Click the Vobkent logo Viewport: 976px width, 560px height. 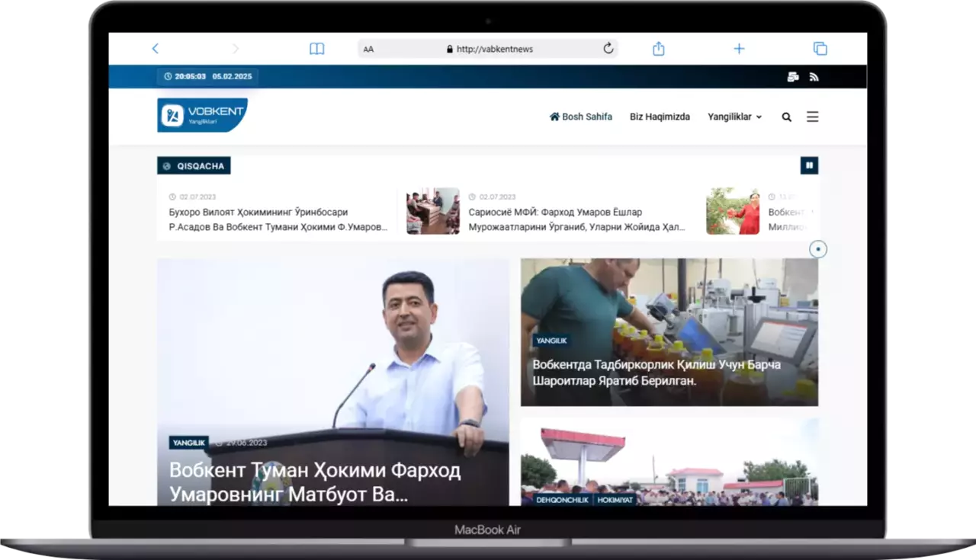pos(202,115)
